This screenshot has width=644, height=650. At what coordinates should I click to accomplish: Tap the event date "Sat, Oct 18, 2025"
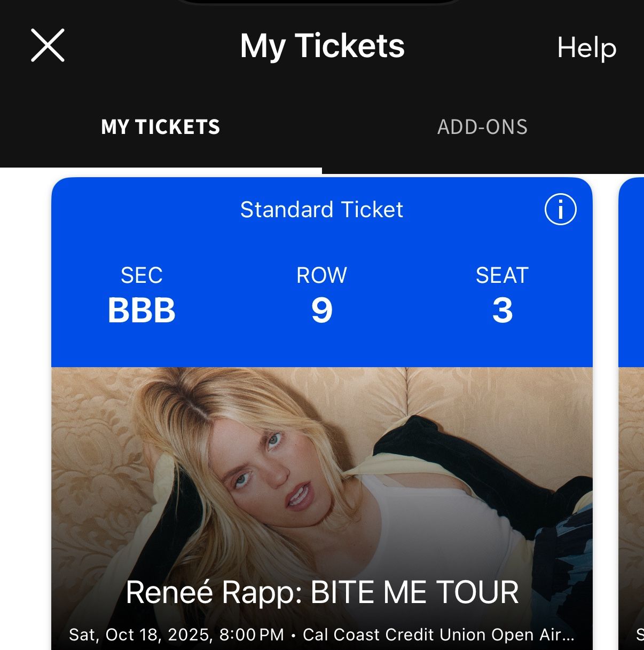click(x=142, y=635)
